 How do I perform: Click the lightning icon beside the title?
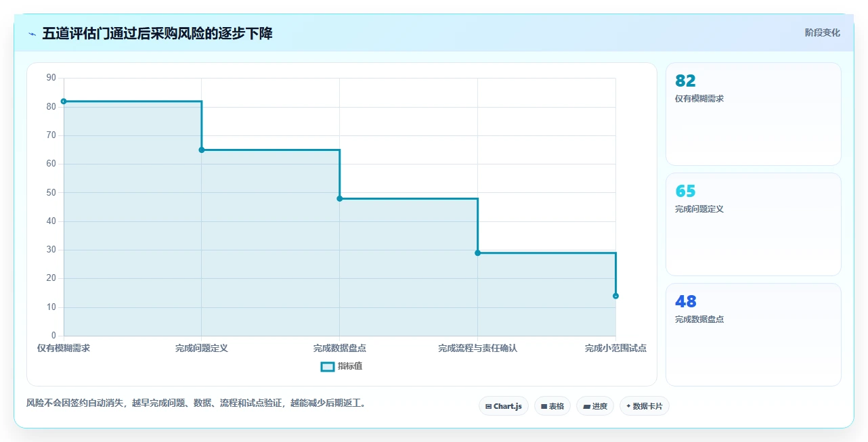tap(32, 34)
